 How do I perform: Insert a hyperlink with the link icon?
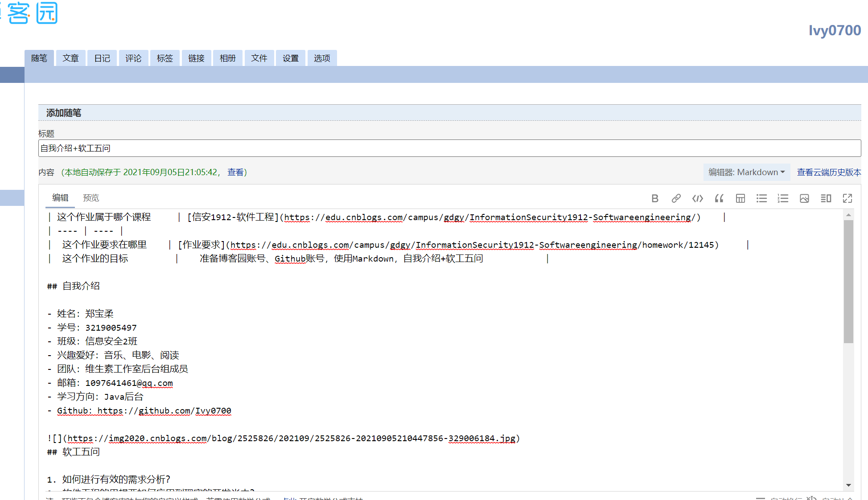click(x=676, y=199)
